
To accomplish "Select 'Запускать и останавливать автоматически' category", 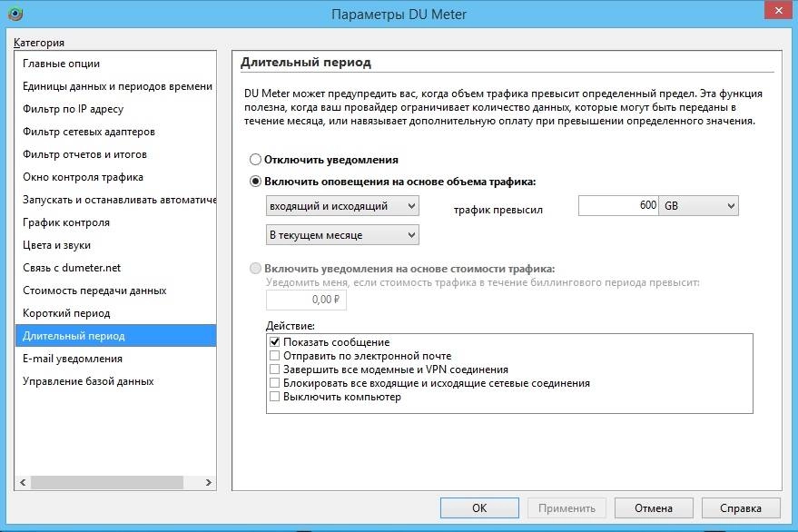I will [x=116, y=200].
